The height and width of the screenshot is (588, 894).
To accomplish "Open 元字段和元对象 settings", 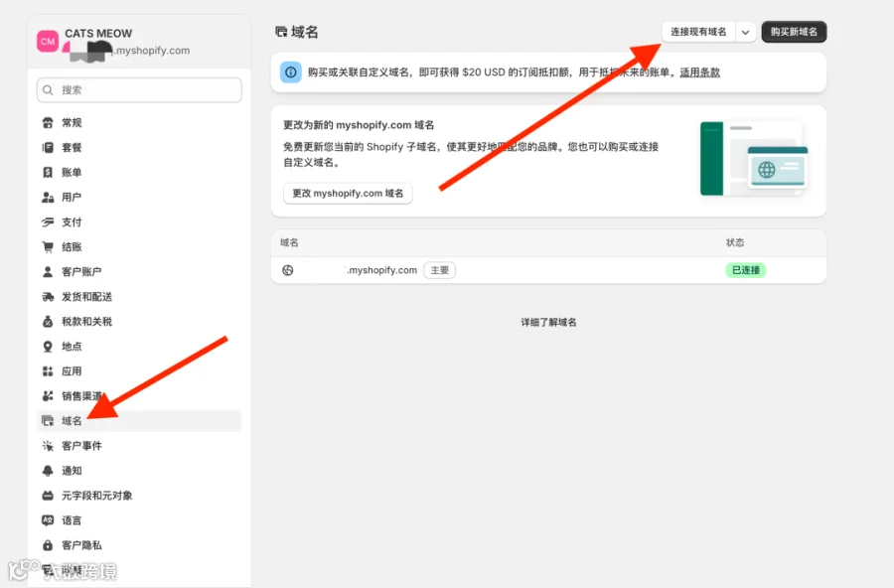I will click(139, 496).
